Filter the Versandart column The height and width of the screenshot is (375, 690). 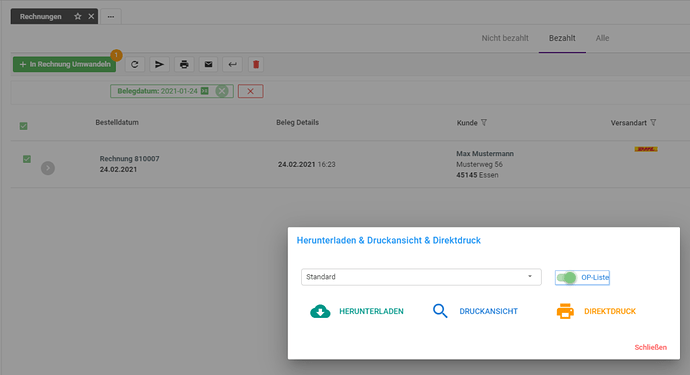click(x=653, y=122)
